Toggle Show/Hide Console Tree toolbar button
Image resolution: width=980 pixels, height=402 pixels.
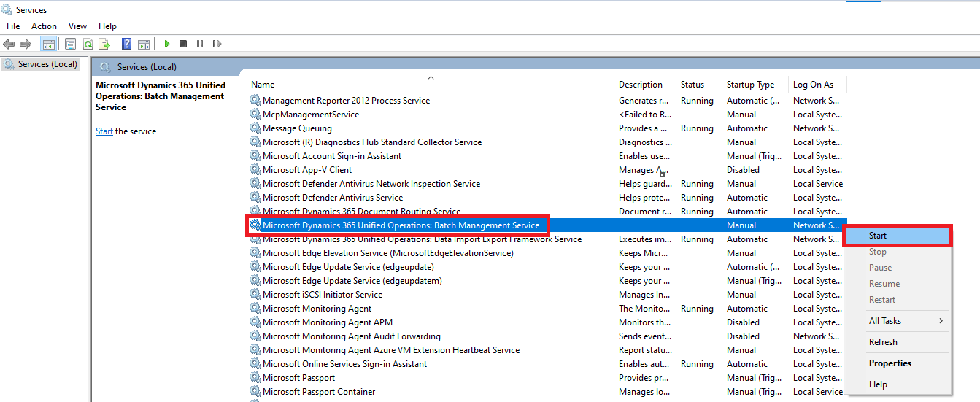pyautogui.click(x=49, y=45)
